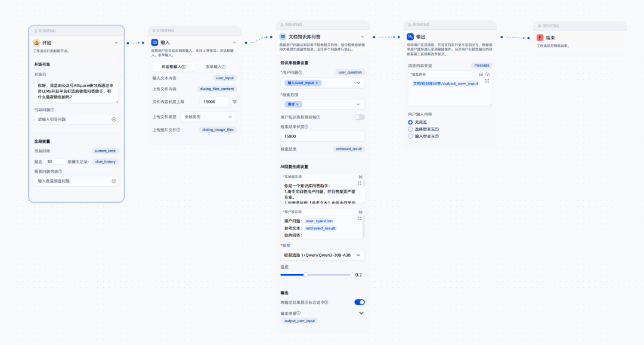Click help icon next to 预置问题列表
This screenshot has width=644, height=345.
[60, 172]
